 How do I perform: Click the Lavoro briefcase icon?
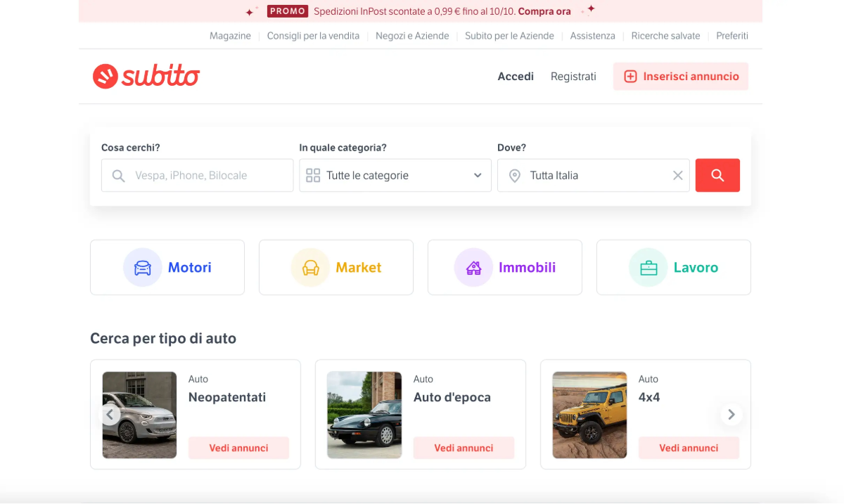tap(648, 268)
